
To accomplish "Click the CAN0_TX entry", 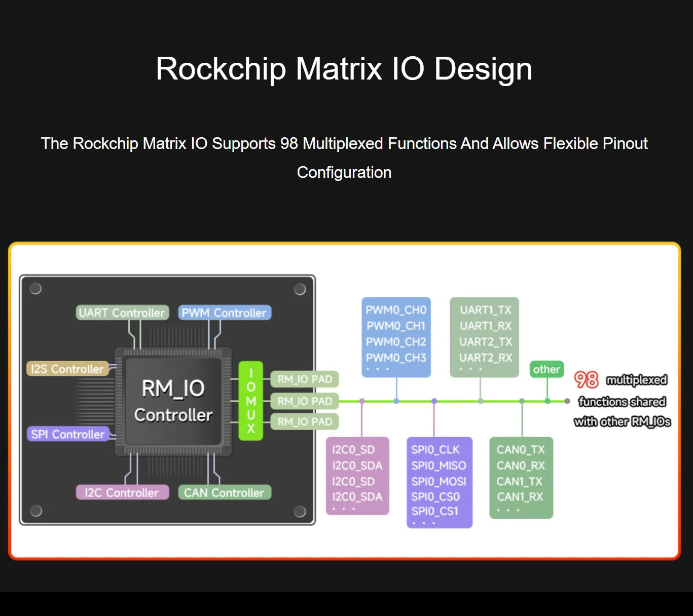I will click(521, 450).
